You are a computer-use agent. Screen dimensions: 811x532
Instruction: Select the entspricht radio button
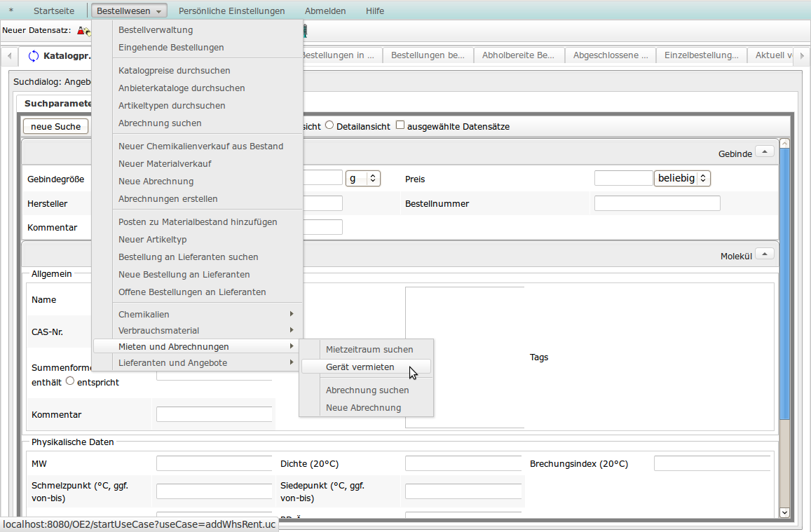[70, 381]
